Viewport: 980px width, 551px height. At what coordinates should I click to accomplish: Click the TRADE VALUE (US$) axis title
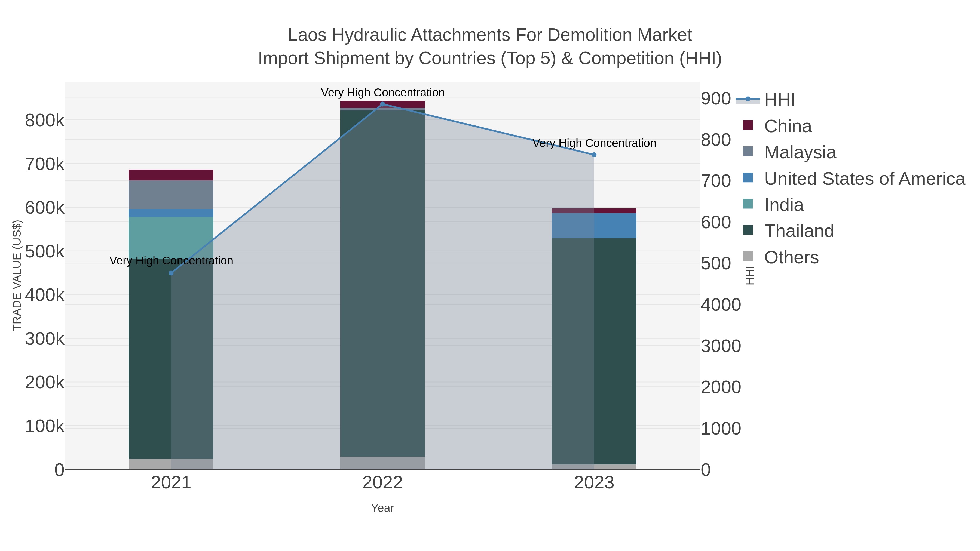[17, 275]
